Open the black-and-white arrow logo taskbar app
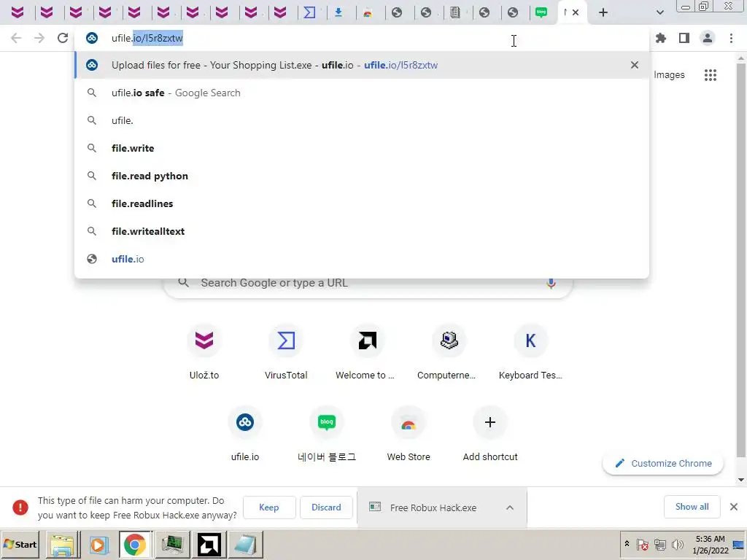This screenshot has height=560, width=747. [x=209, y=544]
